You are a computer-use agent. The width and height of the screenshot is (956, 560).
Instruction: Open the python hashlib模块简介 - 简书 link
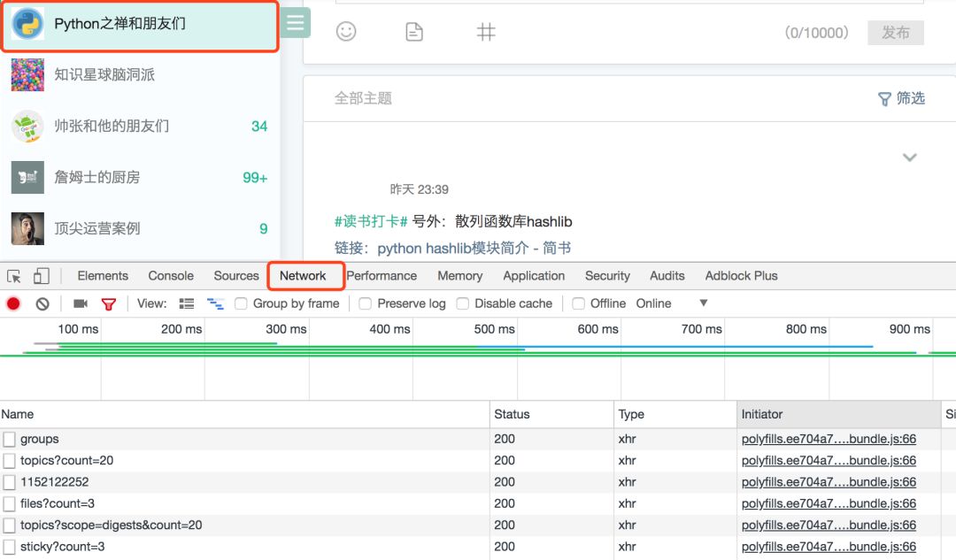(474, 249)
